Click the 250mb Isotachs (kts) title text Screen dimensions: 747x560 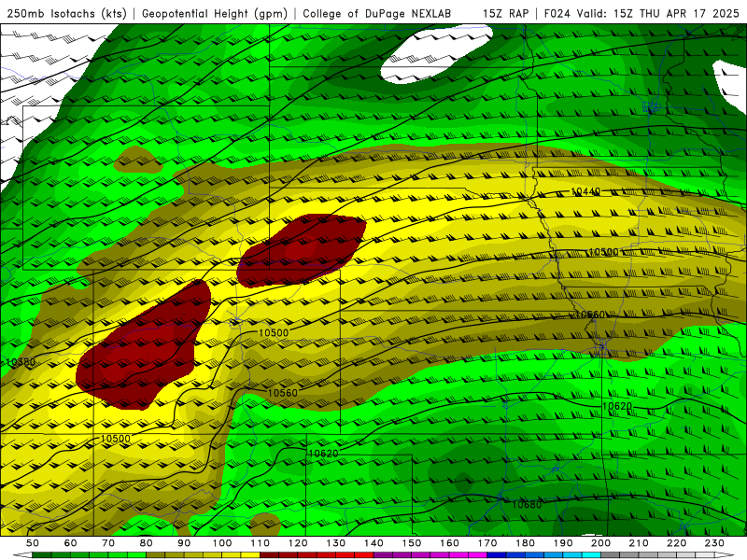[x=66, y=13]
